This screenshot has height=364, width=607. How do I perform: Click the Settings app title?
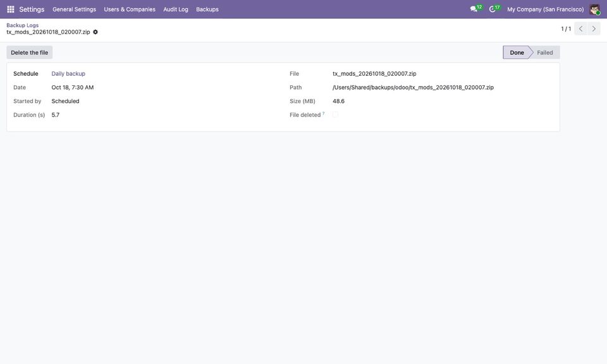32,9
